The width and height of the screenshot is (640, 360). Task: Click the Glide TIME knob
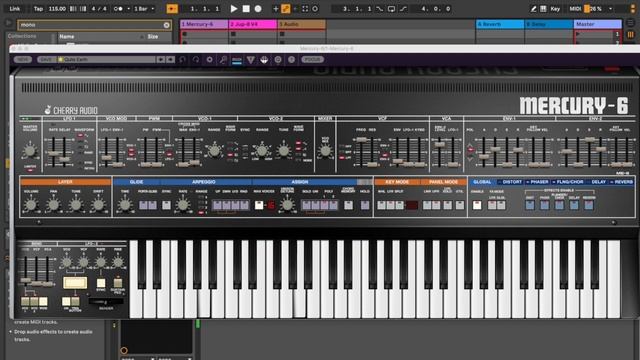[x=125, y=204]
